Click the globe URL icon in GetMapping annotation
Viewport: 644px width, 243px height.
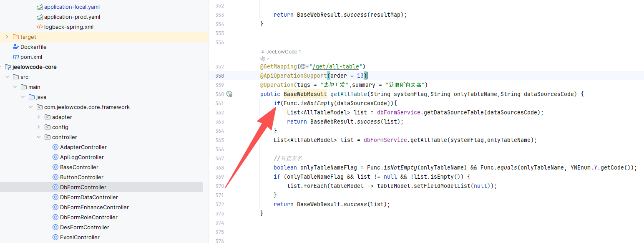point(303,67)
